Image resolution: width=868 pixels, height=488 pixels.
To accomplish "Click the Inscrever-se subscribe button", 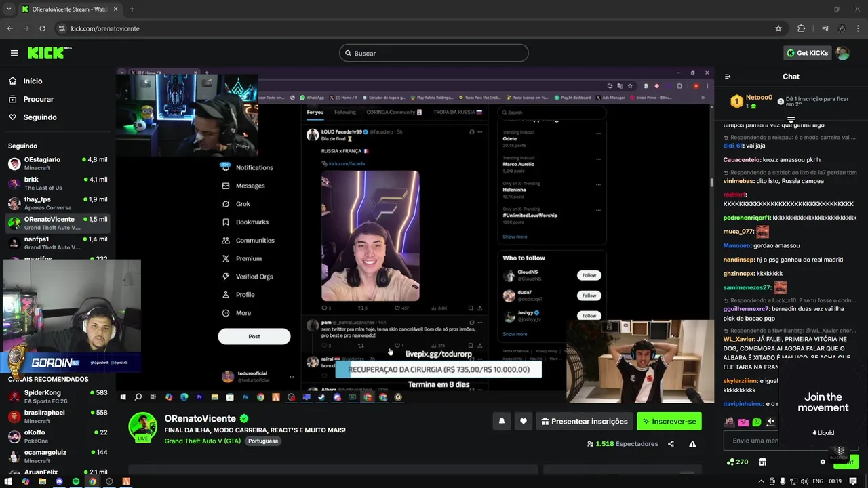I will (x=669, y=421).
